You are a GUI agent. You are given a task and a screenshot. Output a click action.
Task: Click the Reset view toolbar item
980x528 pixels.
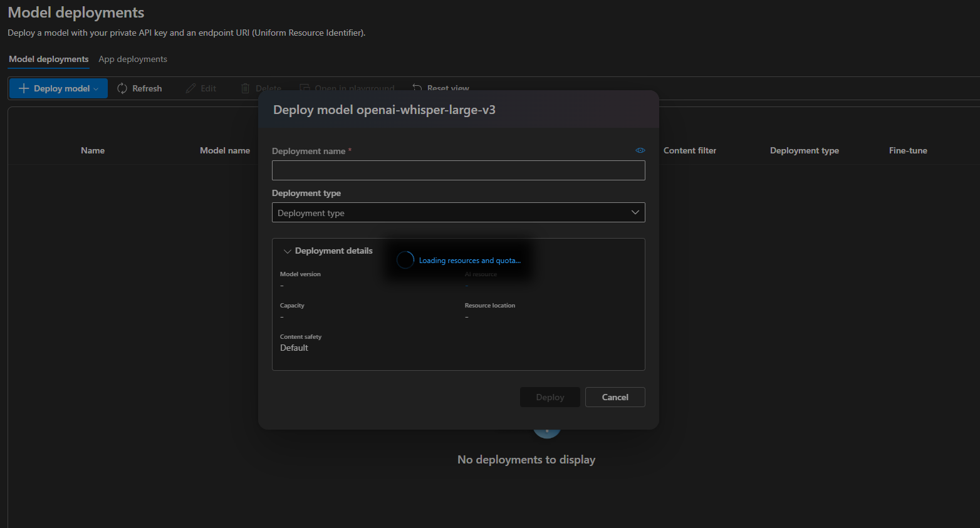click(x=441, y=88)
